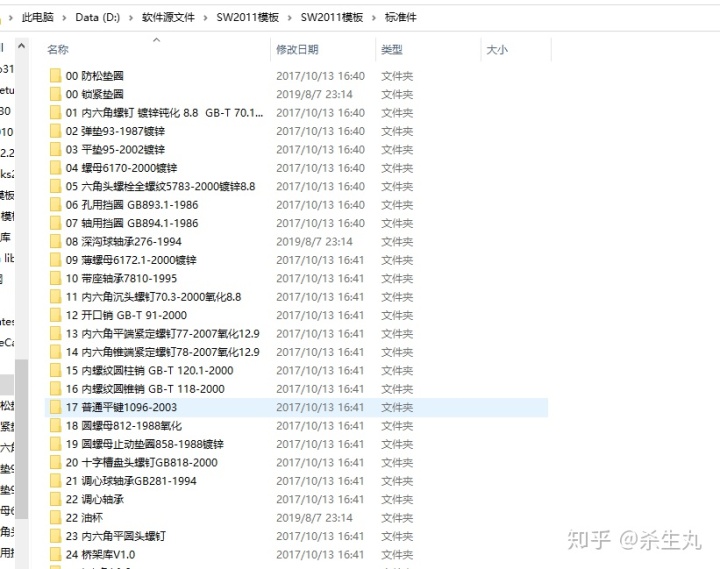Click navigation pane scroll up arrow
Screen dimensions: 720x569
(x=21, y=46)
